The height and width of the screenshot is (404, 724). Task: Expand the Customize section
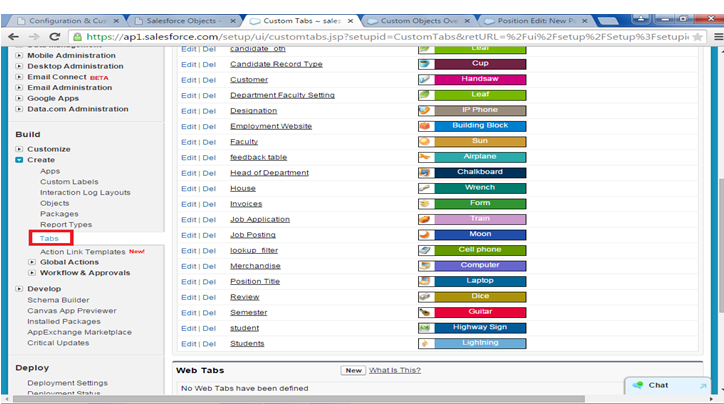click(x=19, y=149)
